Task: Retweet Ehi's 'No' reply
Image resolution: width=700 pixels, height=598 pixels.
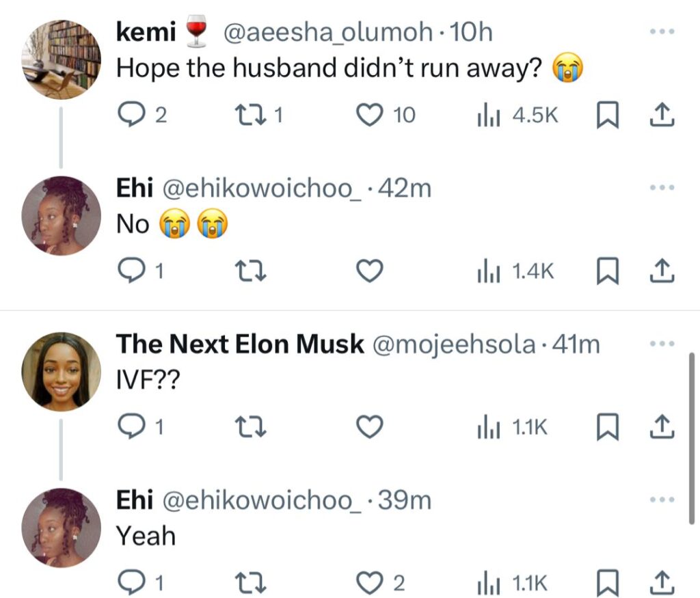Action: 250,271
